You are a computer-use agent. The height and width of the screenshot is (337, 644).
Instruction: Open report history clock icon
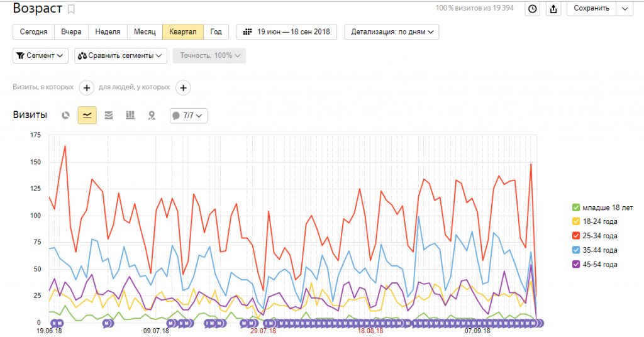pos(532,9)
